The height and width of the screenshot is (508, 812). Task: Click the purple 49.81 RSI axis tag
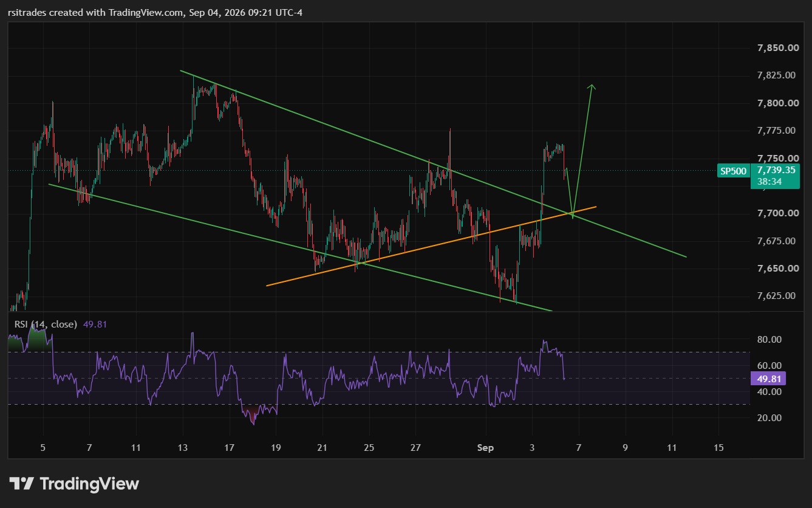tap(769, 379)
